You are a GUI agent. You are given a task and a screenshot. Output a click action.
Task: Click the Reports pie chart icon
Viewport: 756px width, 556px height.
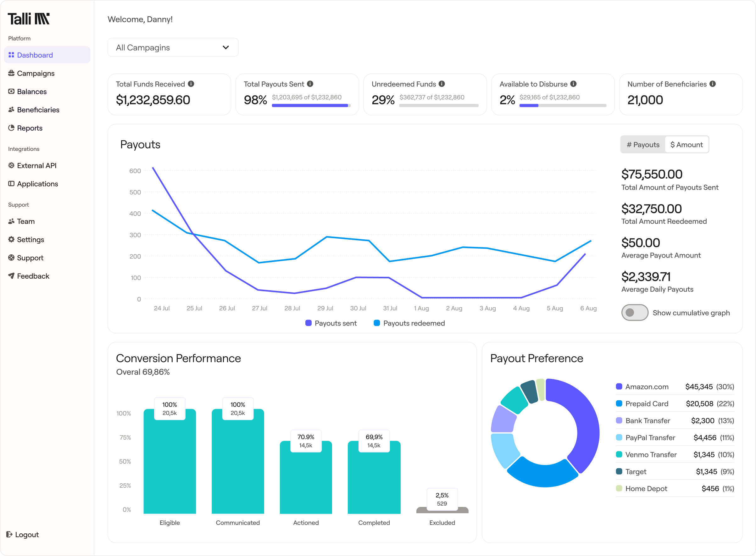point(11,128)
